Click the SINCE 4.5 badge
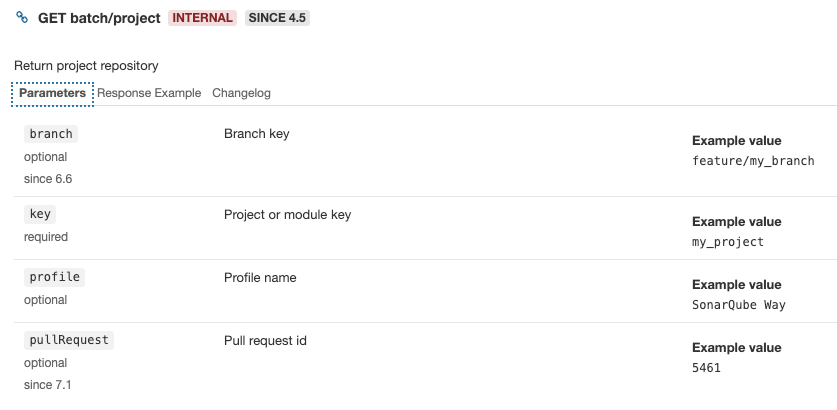The width and height of the screenshot is (837, 410). (277, 18)
